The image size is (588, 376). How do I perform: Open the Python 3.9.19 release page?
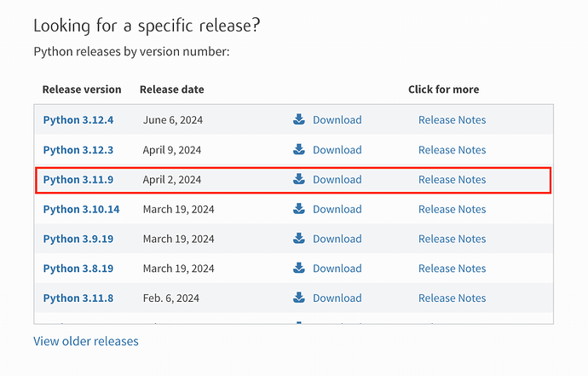click(78, 239)
